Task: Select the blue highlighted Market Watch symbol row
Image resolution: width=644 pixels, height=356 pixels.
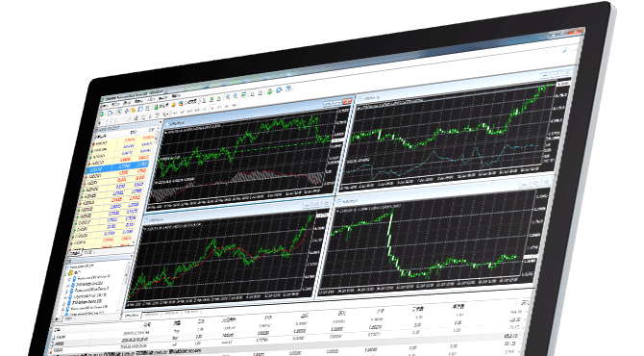Action: 117,168
